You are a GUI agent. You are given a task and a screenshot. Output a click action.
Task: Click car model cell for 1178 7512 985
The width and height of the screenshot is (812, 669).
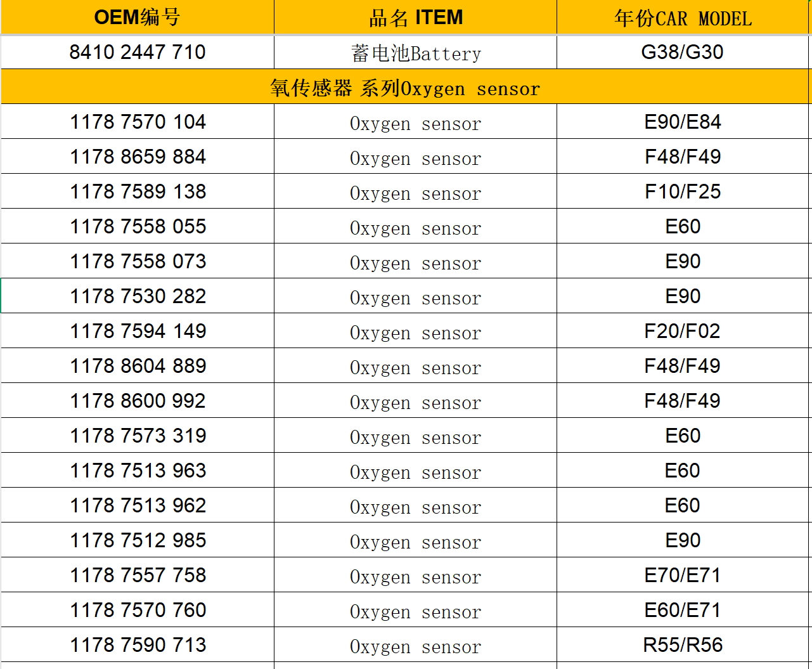[683, 540]
